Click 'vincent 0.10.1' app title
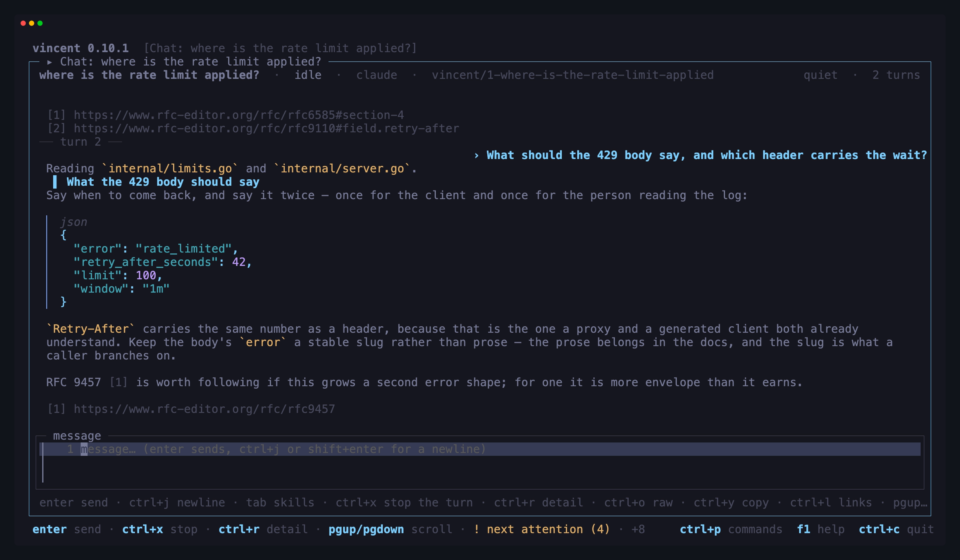The image size is (960, 560). [81, 48]
